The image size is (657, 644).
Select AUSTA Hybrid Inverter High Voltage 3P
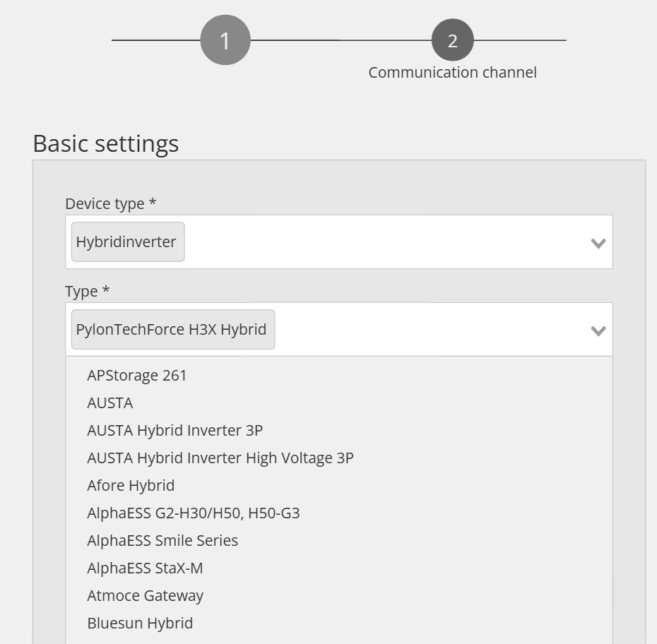pos(339,458)
